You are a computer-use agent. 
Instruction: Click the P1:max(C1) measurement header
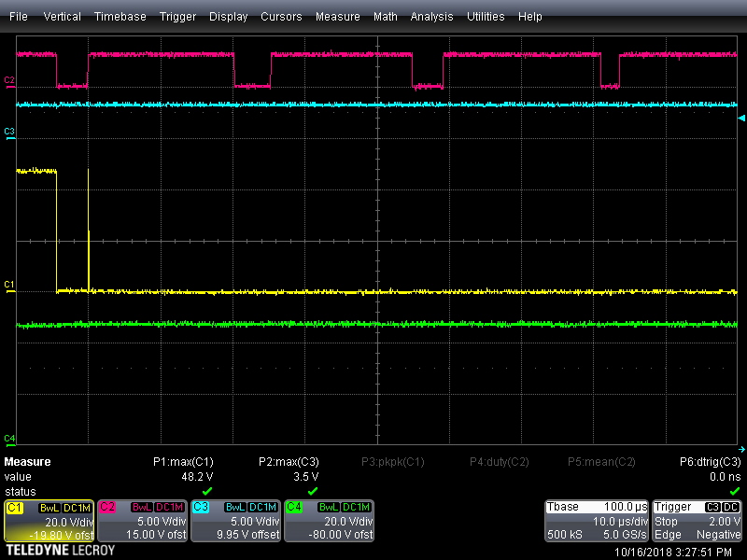(x=183, y=462)
